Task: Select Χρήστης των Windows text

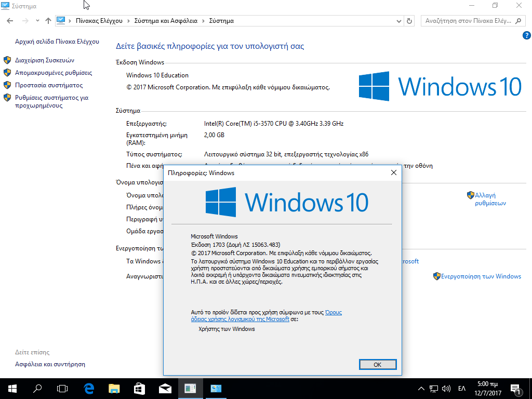Action: (x=227, y=329)
